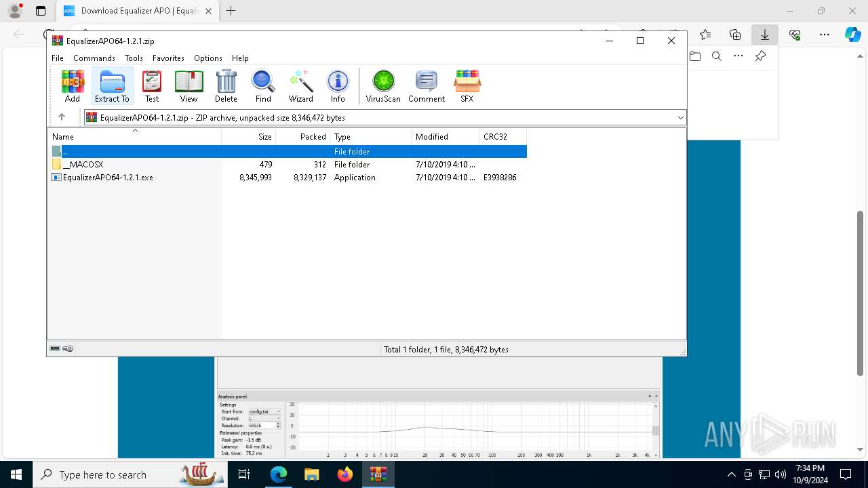The width and height of the screenshot is (868, 488).
Task: Click the Edge page vertical scrollbar
Action: pyautogui.click(x=861, y=293)
